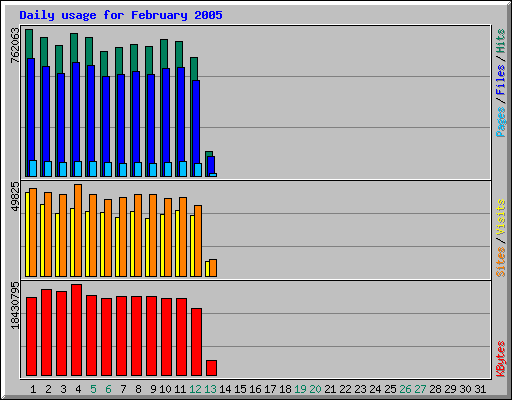The width and height of the screenshot is (512, 400).
Task: Click day label '20' on the axis
Action: tap(315, 389)
